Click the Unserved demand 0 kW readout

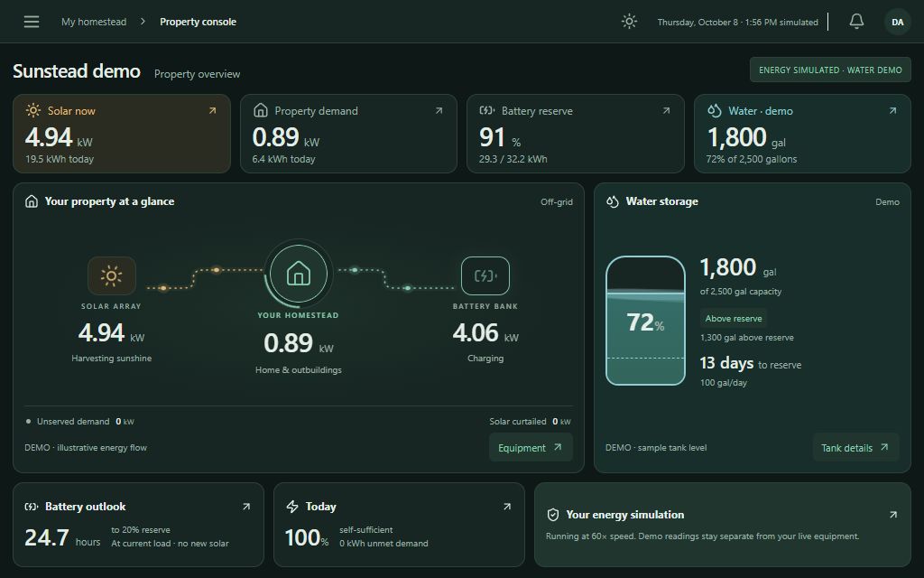click(x=79, y=422)
